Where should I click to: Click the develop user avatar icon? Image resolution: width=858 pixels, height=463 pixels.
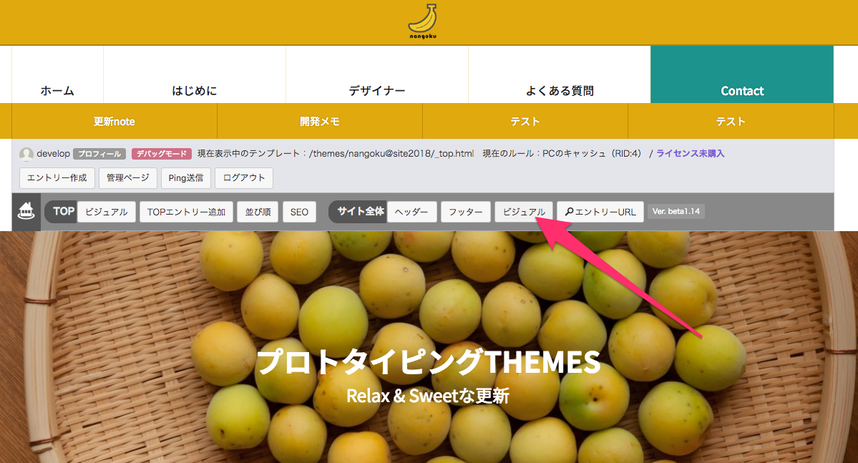coord(26,154)
